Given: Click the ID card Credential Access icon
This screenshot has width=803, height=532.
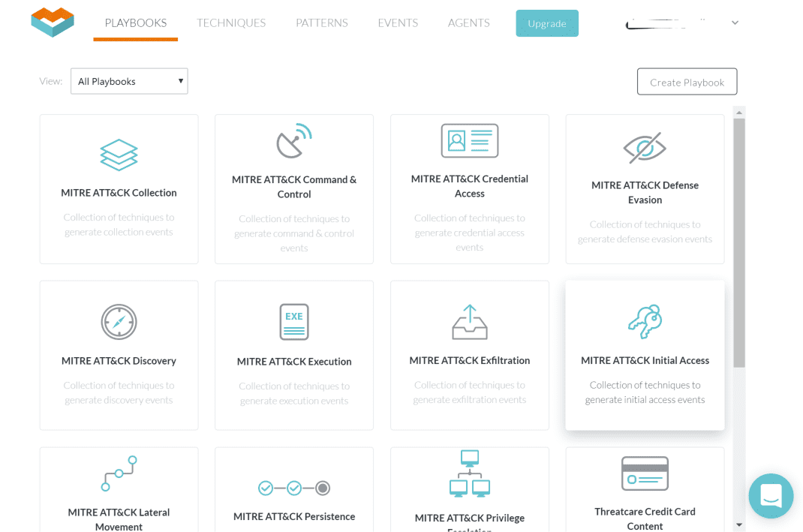Looking at the screenshot, I should [470, 140].
